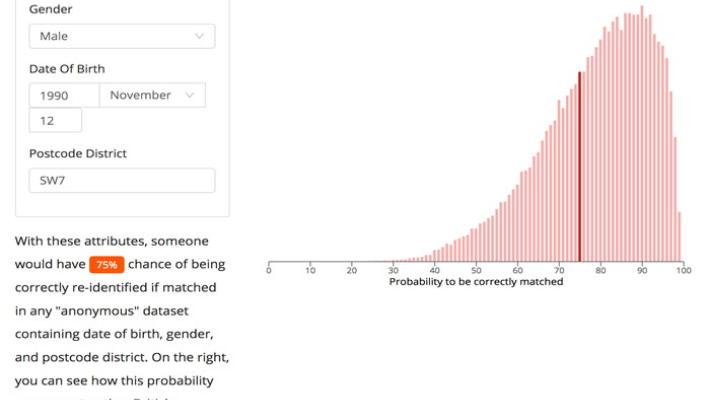Click the Date Of Birth label
Viewport: 710px width, 400px height.
point(66,69)
